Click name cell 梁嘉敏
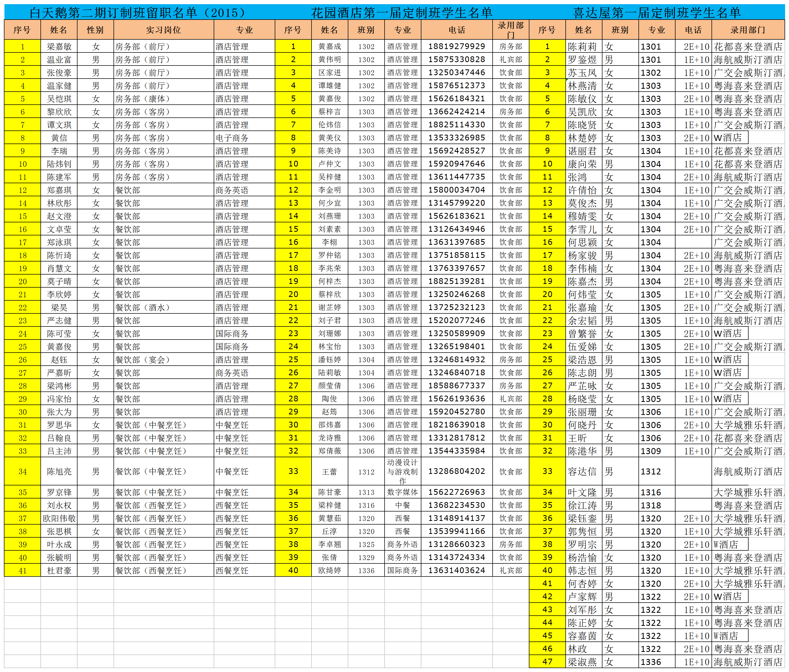Viewport: 789px width, 672px height. click(x=59, y=46)
